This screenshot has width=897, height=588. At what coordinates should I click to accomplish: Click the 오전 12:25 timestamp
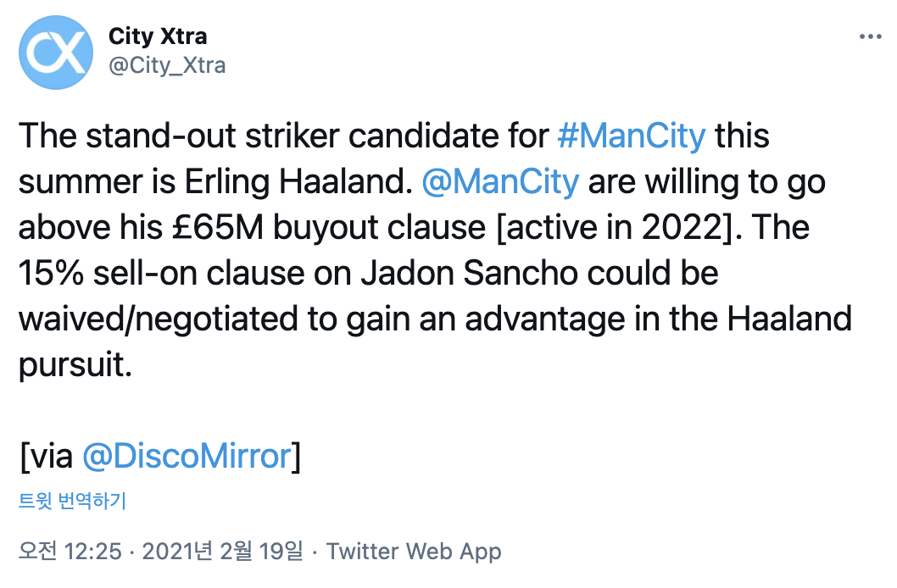(x=70, y=552)
